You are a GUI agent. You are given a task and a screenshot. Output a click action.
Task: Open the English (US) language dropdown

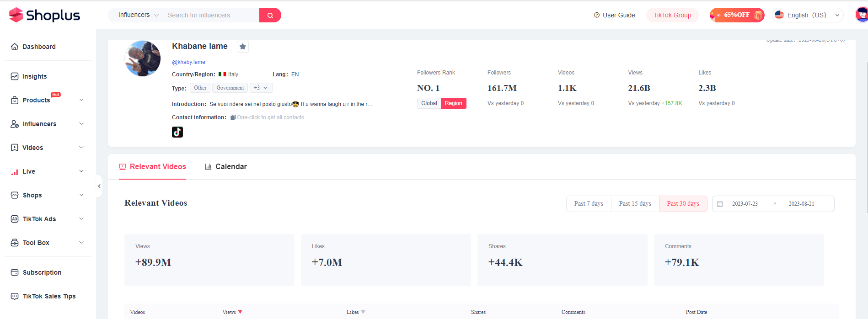(x=808, y=15)
